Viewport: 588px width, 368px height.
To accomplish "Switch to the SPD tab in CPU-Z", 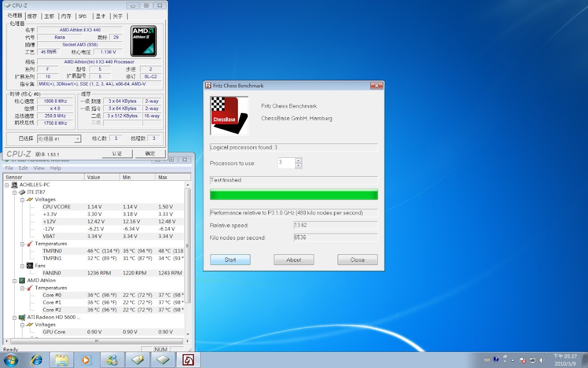I will point(82,16).
